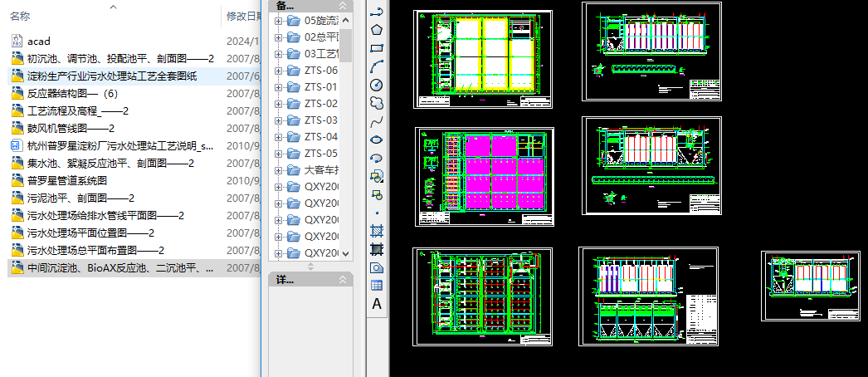This screenshot has width=868, height=377.
Task: Expand the 03工艺 tree node
Action: point(279,54)
